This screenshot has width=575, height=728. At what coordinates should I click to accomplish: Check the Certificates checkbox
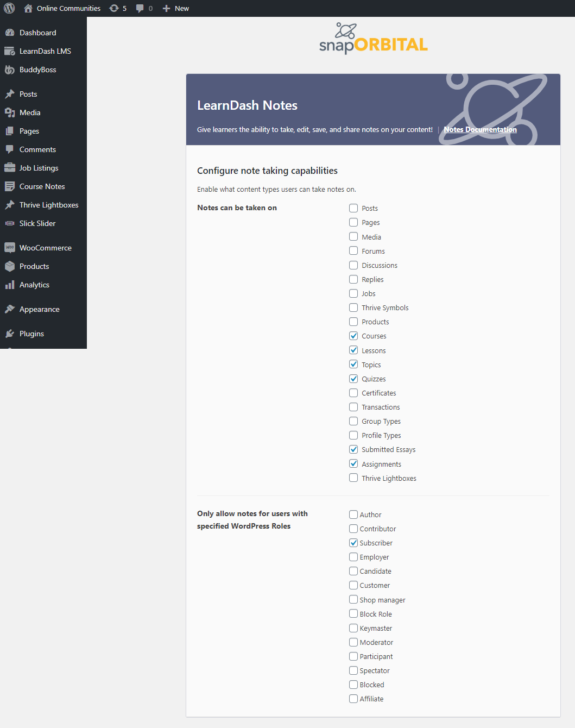click(x=353, y=393)
